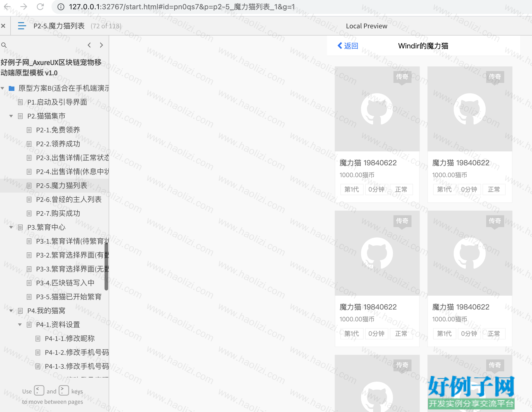Screen dimensions: 532x412
Task: Open page P3-2.繁育选择界面(有数据)
Action: 72,255
